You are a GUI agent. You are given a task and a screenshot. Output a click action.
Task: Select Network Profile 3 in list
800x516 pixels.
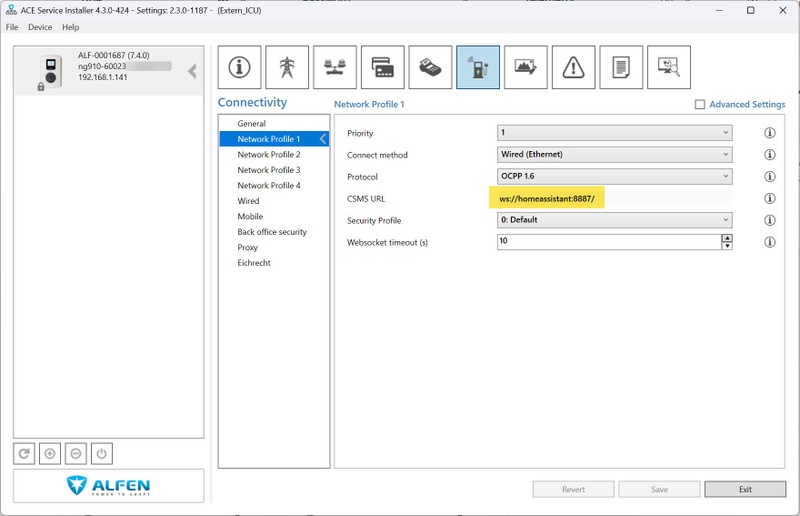(x=274, y=170)
